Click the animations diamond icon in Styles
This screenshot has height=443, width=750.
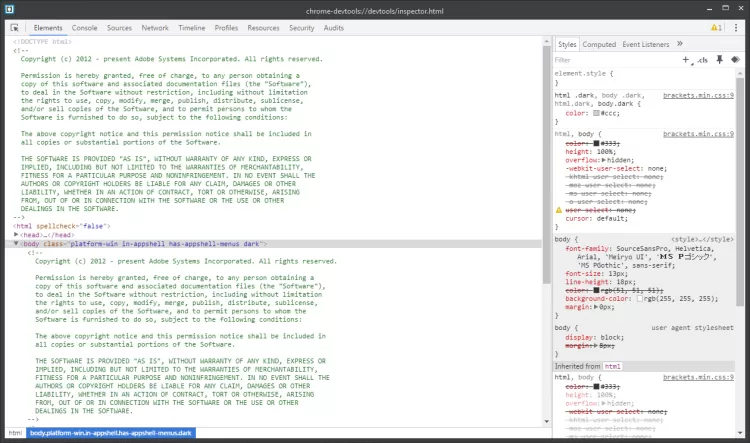coord(735,60)
